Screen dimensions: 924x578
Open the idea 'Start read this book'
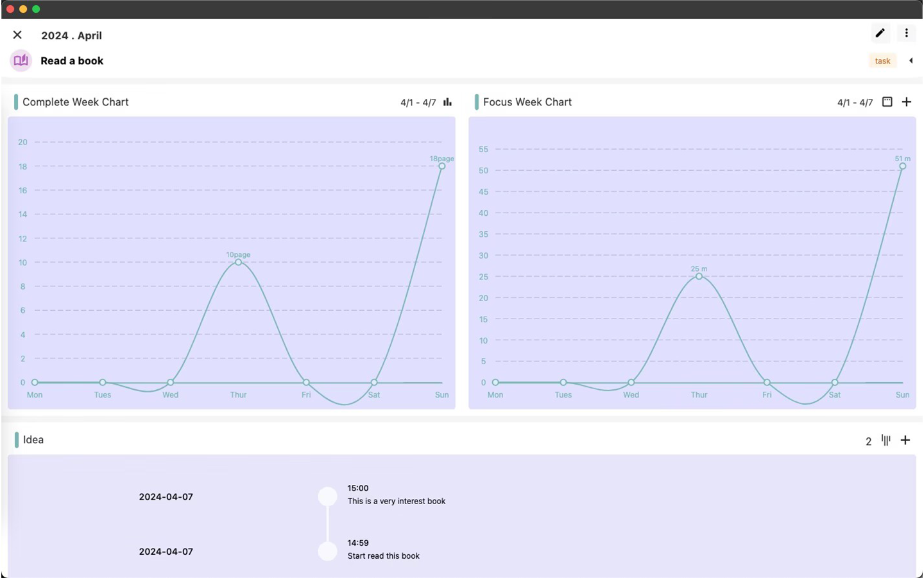[x=383, y=556]
